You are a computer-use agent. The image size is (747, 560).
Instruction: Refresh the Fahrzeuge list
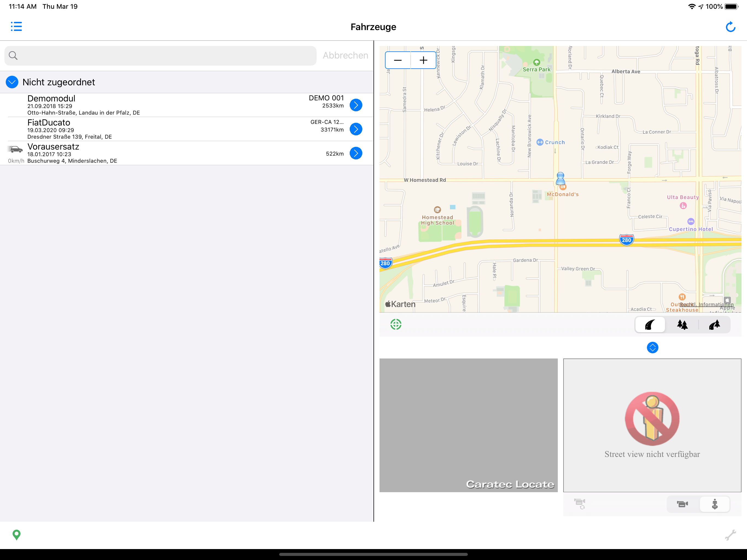click(730, 27)
